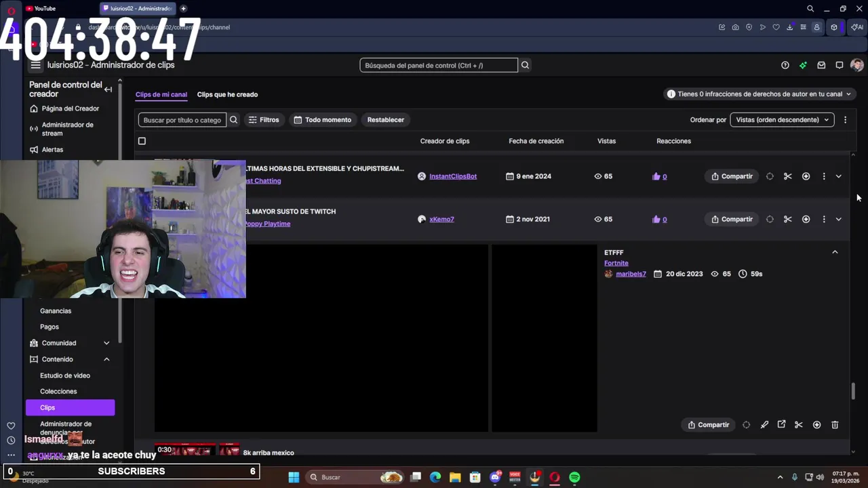Click the Búsqueda del panel de control field
The image size is (868, 488).
[439, 65]
